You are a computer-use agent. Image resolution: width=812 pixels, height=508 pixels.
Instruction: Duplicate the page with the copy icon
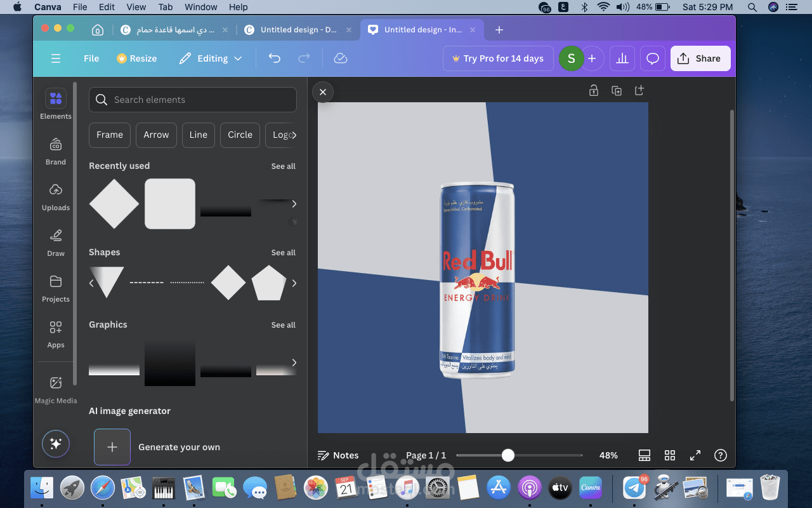point(617,90)
